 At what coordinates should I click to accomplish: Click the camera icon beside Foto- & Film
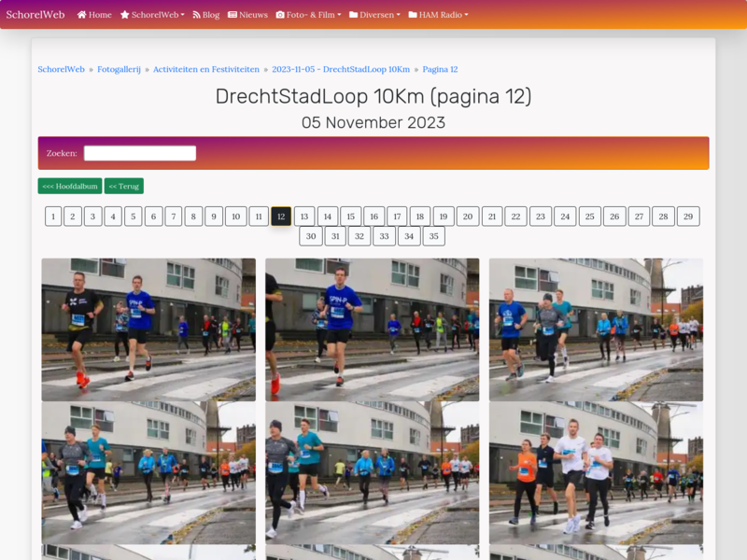[x=280, y=15]
